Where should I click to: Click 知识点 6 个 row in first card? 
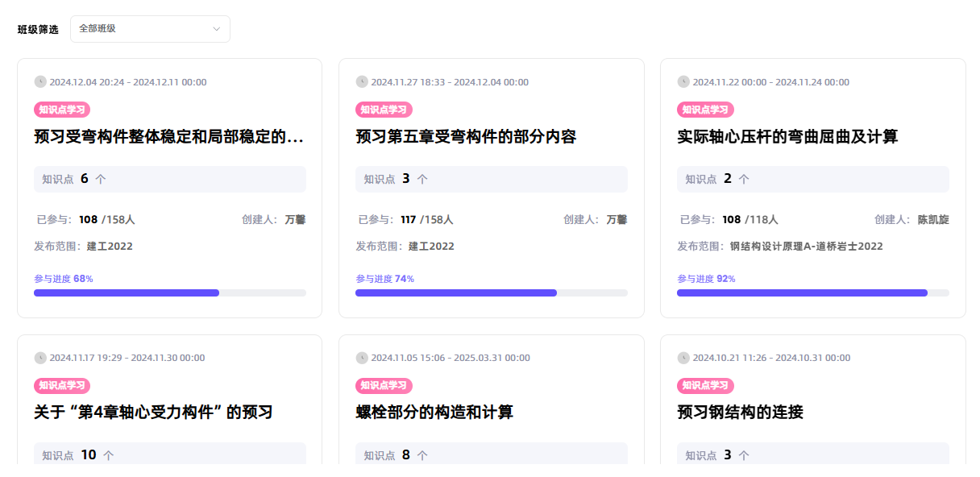pos(169,179)
